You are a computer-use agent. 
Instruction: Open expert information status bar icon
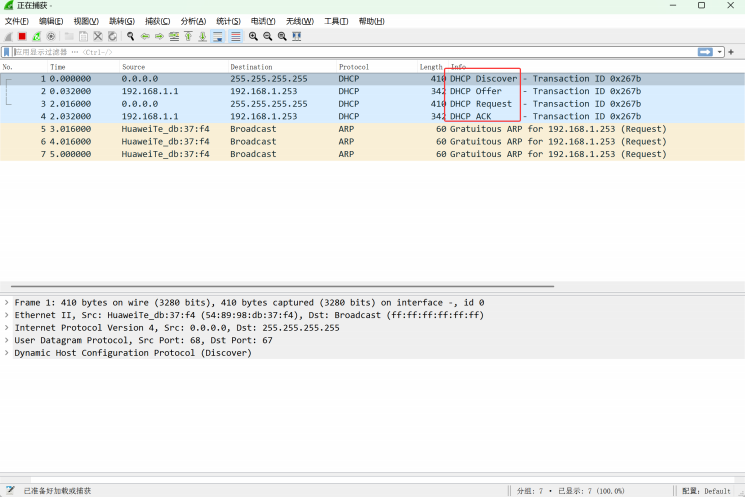coord(10,491)
